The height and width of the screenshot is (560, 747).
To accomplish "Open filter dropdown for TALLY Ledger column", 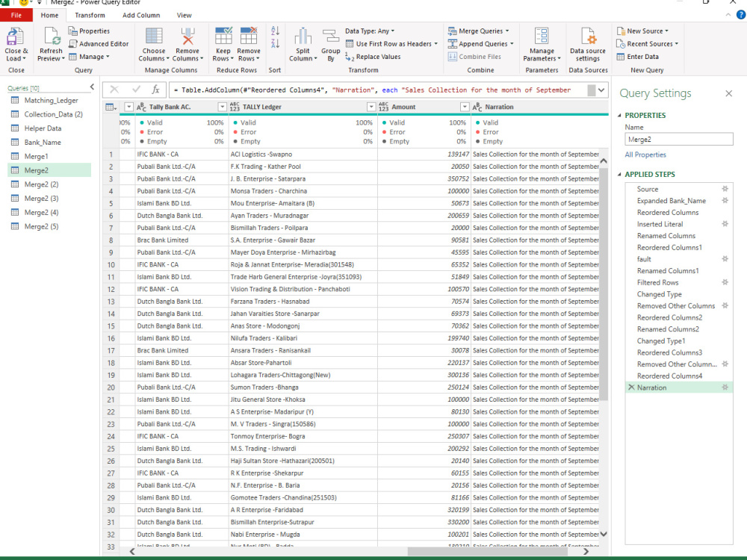I will [371, 107].
